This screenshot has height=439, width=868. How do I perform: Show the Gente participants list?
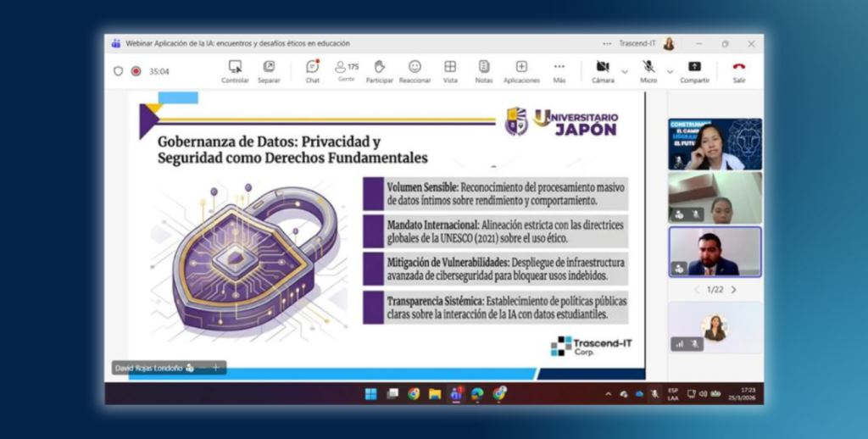(346, 69)
